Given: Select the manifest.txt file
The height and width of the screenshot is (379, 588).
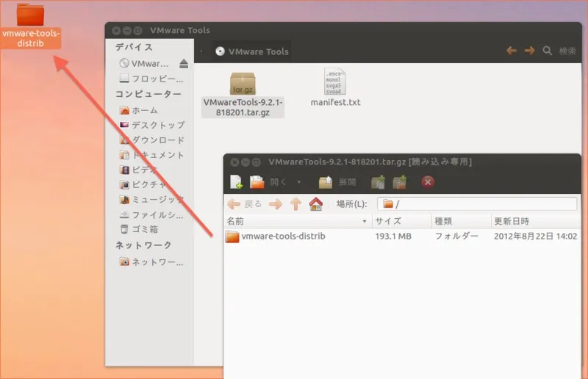Looking at the screenshot, I should [335, 88].
